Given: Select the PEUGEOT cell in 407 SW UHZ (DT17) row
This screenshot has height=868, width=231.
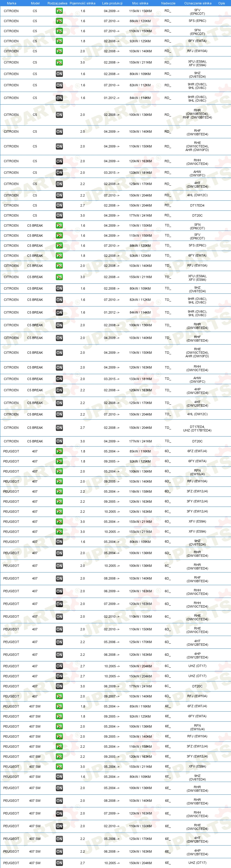Looking at the screenshot, I should click(11, 863).
